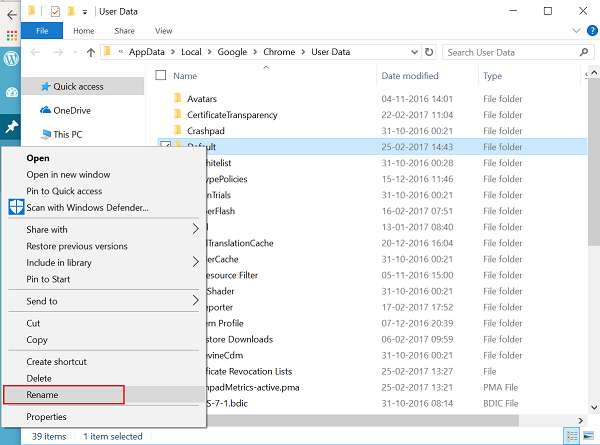Click the New folder quick access toolbar icon
Screen dimensions: 600x445
tap(71, 11)
